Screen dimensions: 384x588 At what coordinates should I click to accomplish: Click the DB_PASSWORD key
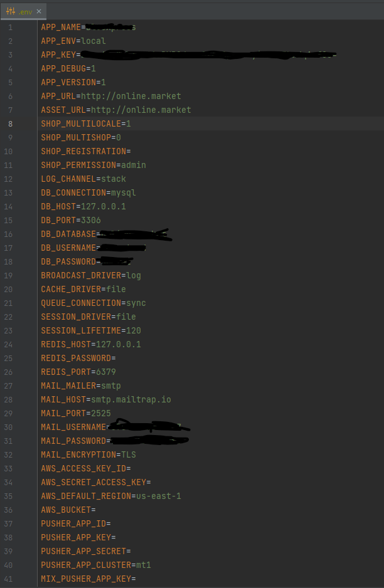click(x=68, y=262)
